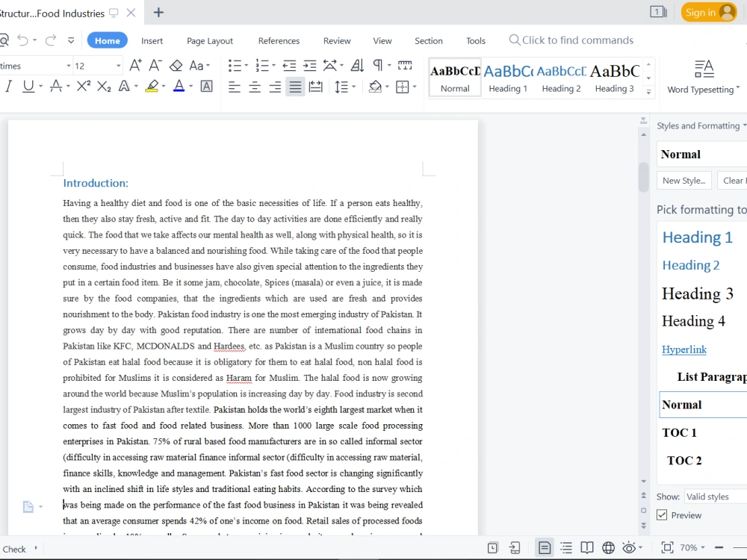Apply Heading 2 from styles pane list
The width and height of the screenshot is (747, 560).
[x=691, y=265]
